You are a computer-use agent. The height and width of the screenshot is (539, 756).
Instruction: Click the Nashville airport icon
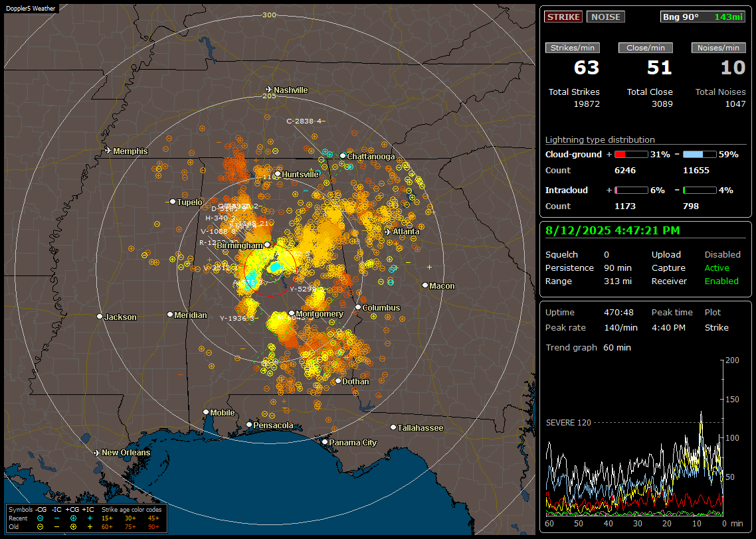(268, 90)
